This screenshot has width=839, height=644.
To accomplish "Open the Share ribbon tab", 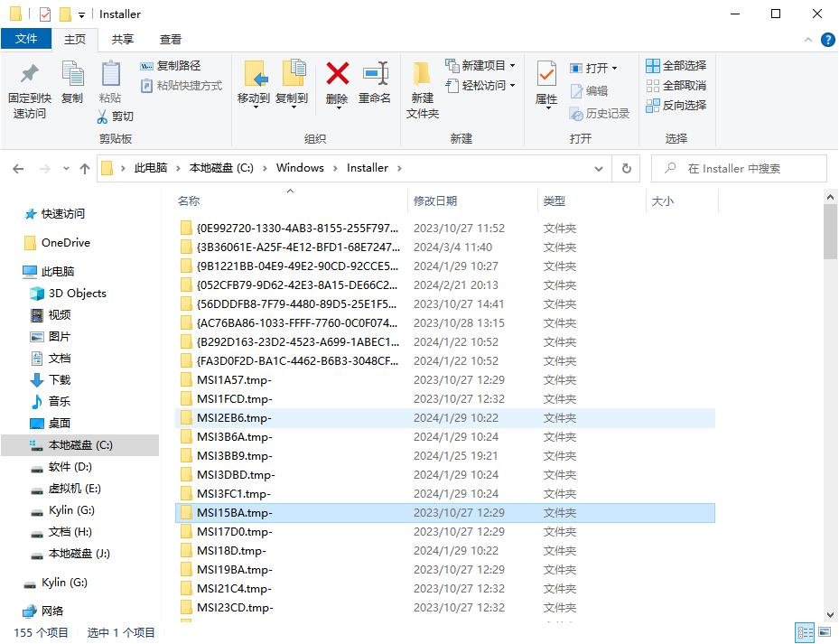I will (123, 39).
